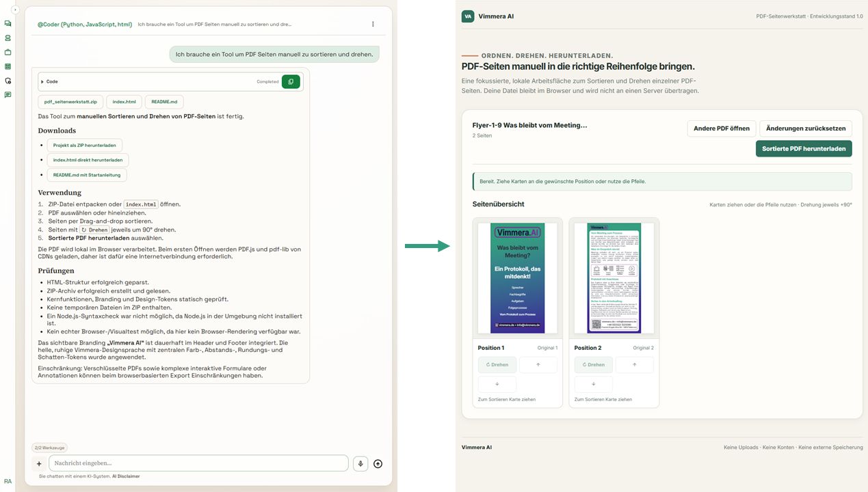The height and width of the screenshot is (492, 868).
Task: Open the chats icon in the left sidebar
Action: [8, 24]
